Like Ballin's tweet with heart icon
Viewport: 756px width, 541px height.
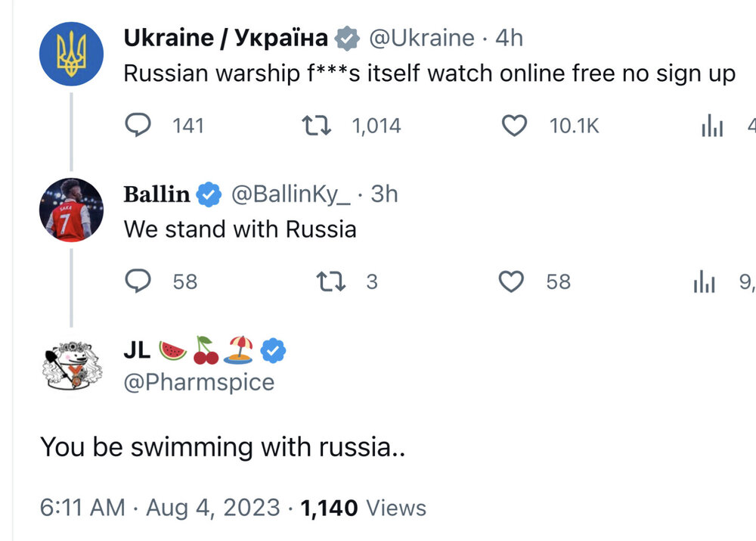pyautogui.click(x=513, y=281)
